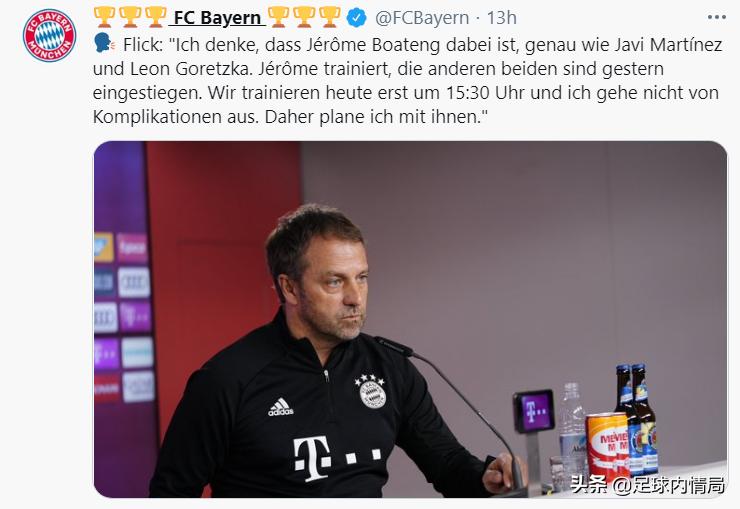Click the adidas logo on the jacket
Image resolution: width=740 pixels, height=509 pixels.
coord(280,407)
